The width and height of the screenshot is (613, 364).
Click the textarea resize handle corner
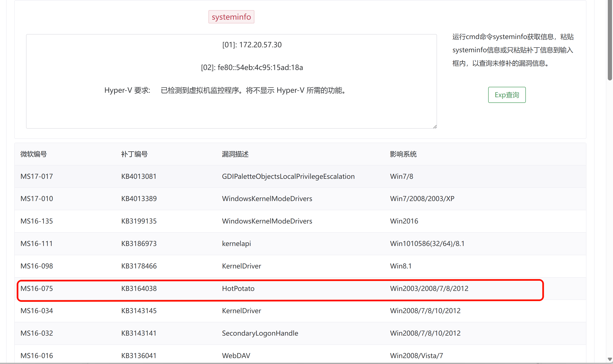click(x=435, y=127)
